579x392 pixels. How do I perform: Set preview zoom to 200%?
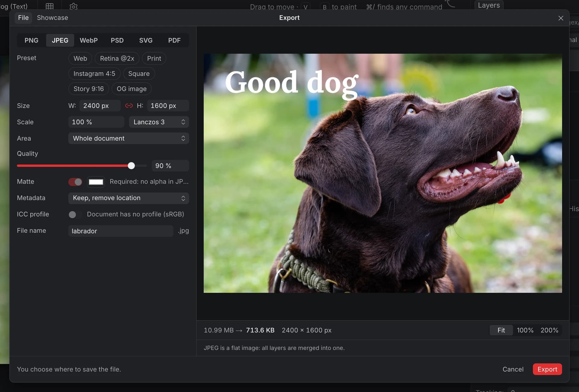coord(549,330)
